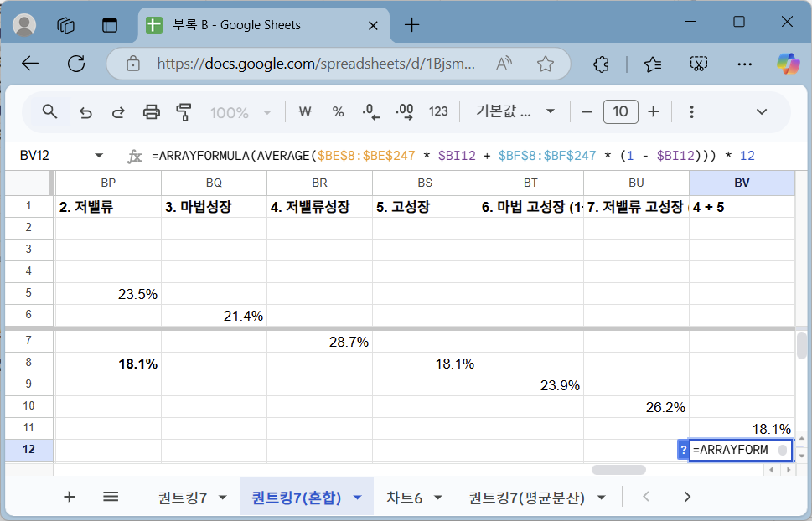This screenshot has width=812, height=521.
Task: Select column BV header
Action: pos(742,183)
